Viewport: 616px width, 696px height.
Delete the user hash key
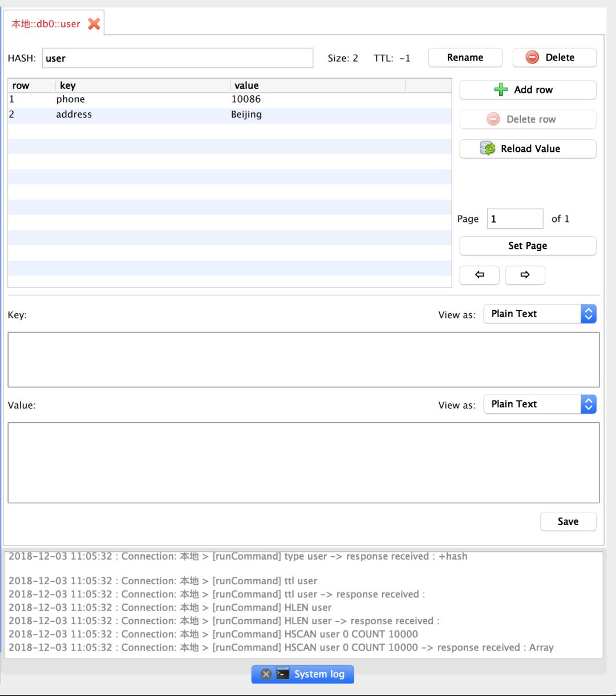[x=554, y=58]
